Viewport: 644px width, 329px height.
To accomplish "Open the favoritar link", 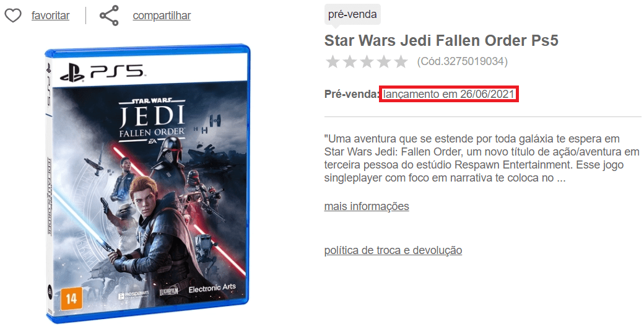I will (x=51, y=15).
